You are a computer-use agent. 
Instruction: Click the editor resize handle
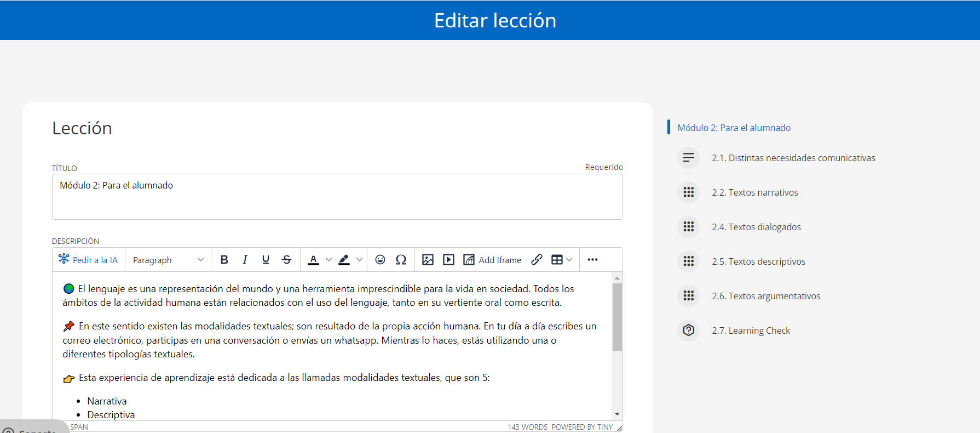[619, 428]
